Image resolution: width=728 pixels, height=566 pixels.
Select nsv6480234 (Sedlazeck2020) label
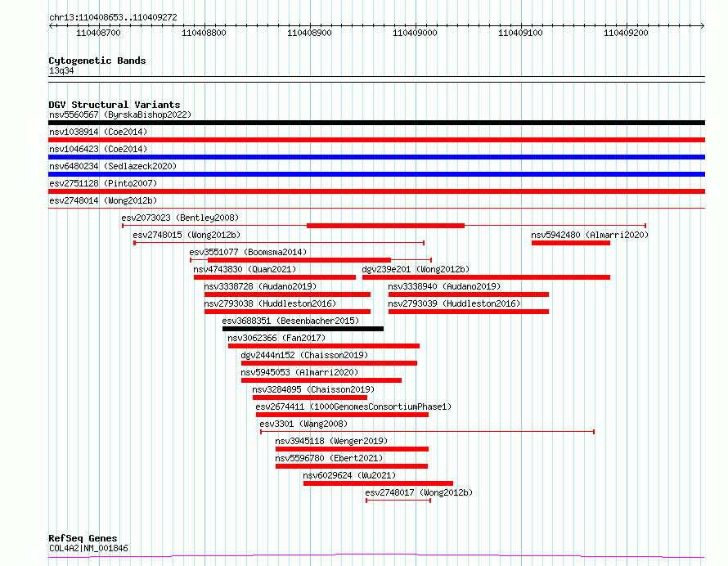pos(113,166)
